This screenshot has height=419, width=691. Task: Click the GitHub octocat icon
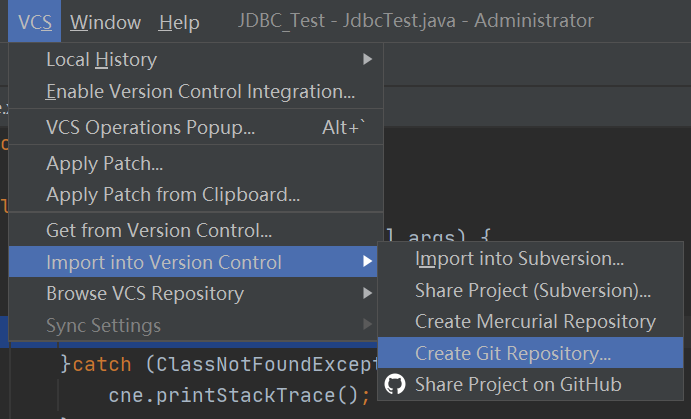394,384
